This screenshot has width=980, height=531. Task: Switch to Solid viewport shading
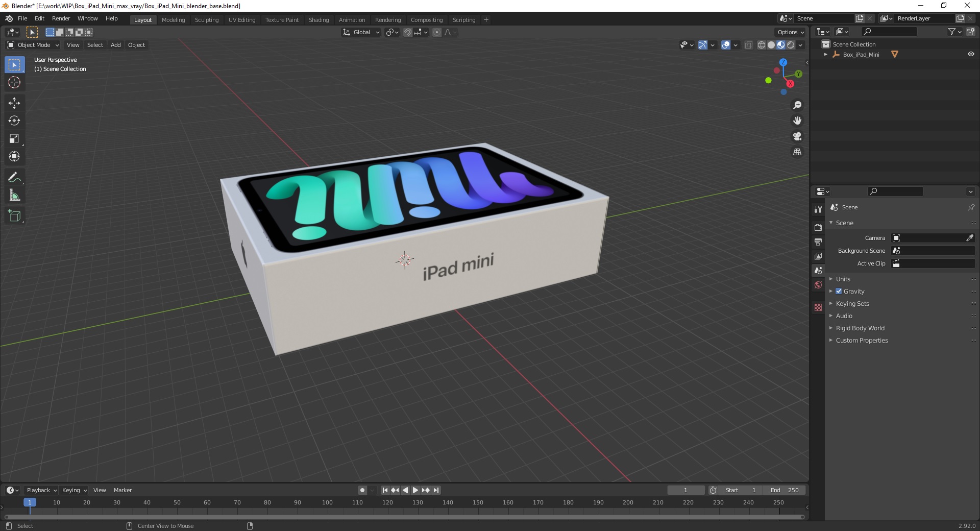[x=771, y=45]
